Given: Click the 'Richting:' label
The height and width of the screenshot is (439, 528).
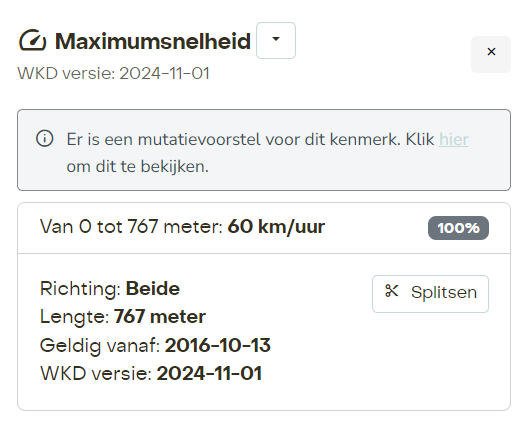Looking at the screenshot, I should (x=80, y=289).
